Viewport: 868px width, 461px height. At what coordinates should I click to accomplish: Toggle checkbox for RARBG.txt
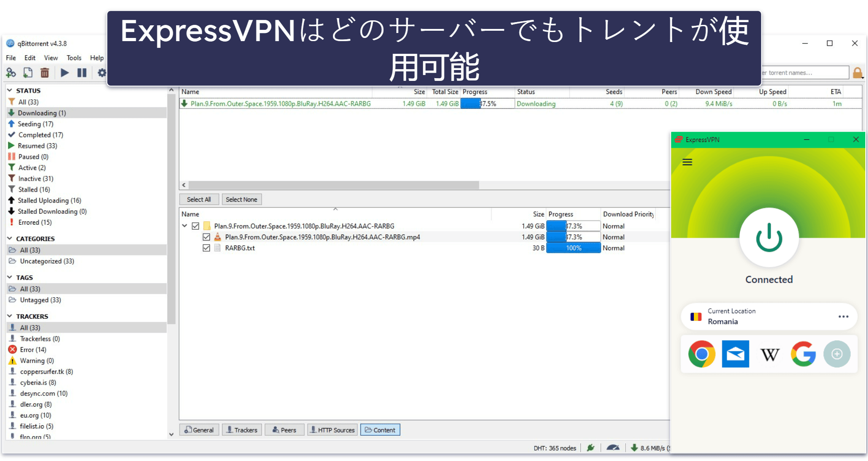tap(206, 248)
